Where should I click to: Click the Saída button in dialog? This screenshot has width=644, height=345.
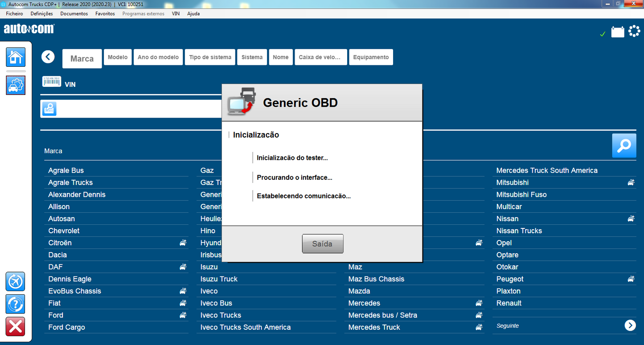[x=323, y=244]
